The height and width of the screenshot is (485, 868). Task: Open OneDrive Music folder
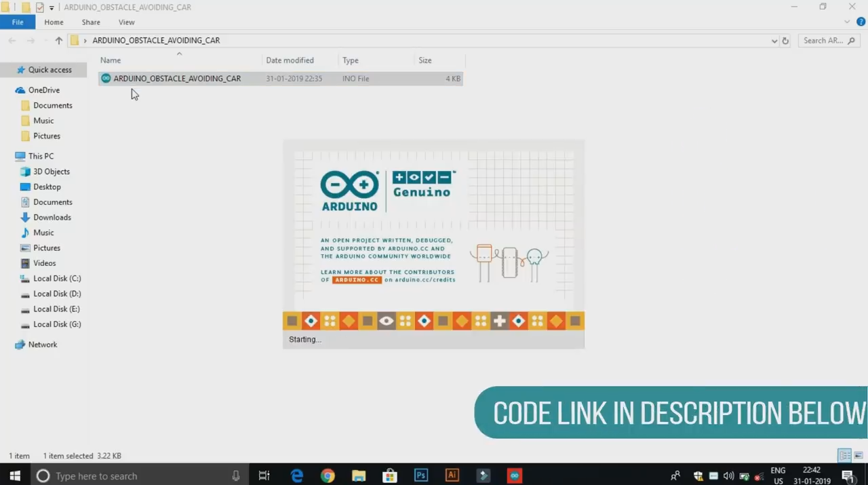tap(43, 121)
